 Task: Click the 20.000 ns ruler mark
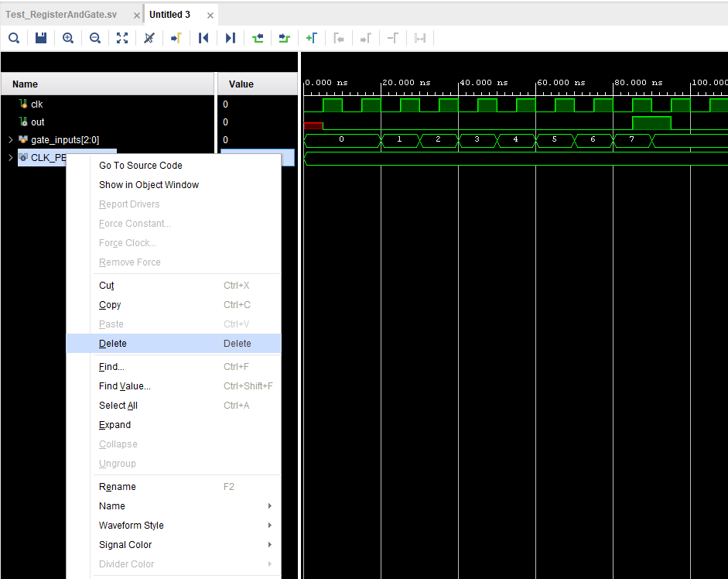(x=406, y=83)
